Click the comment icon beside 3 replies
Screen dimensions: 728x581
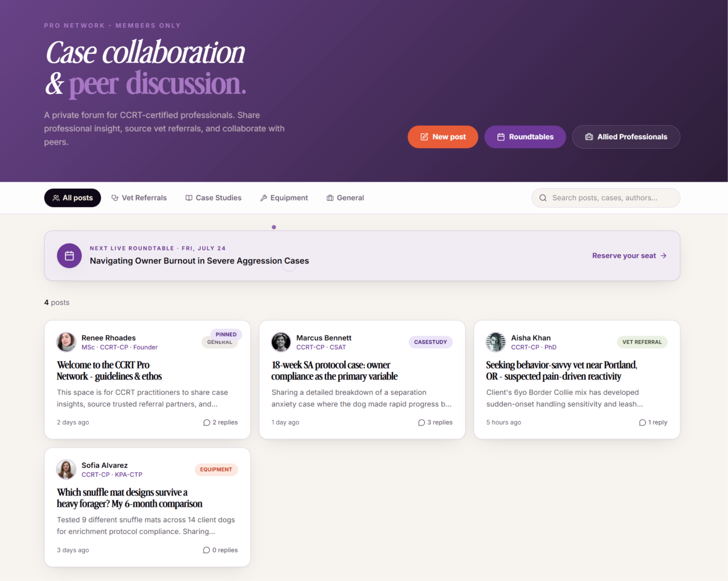(421, 422)
